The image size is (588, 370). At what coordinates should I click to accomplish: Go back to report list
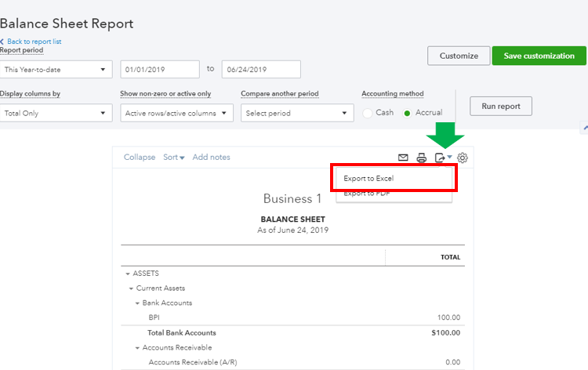(34, 42)
